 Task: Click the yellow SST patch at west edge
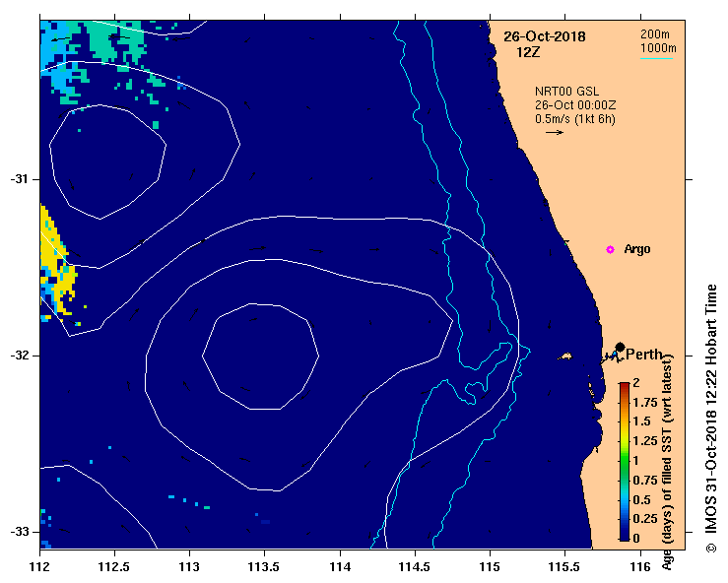coord(57,263)
